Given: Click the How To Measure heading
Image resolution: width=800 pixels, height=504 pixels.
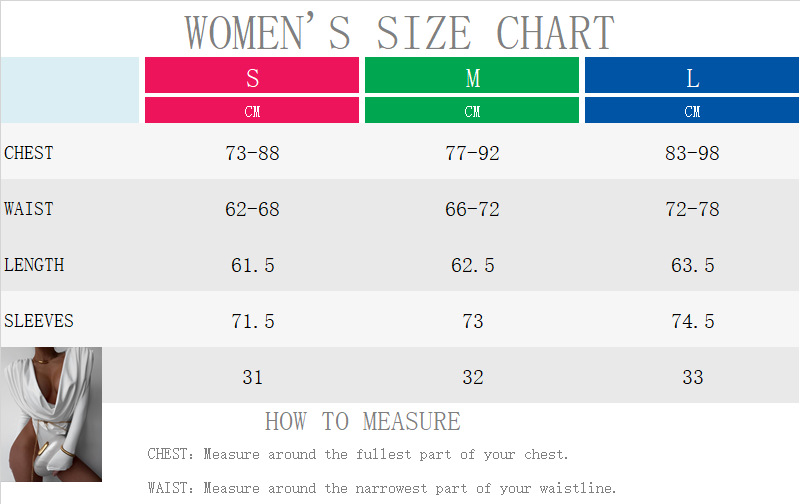Looking at the screenshot, I should [362, 421].
